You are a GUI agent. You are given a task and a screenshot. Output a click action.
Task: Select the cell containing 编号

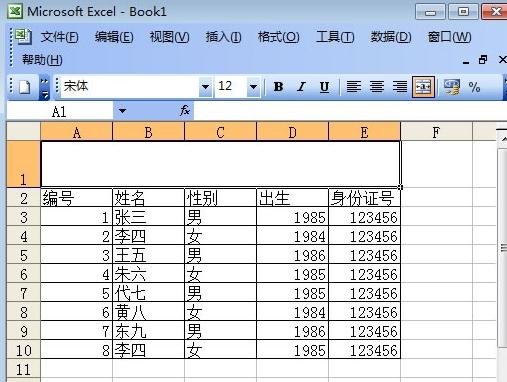[x=77, y=198]
